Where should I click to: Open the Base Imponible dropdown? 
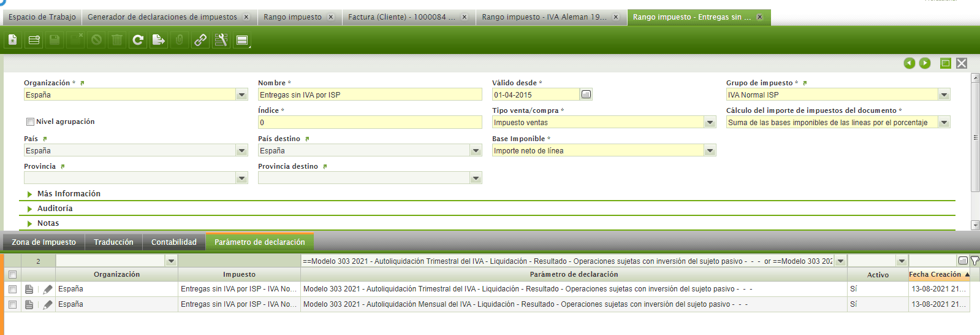710,150
